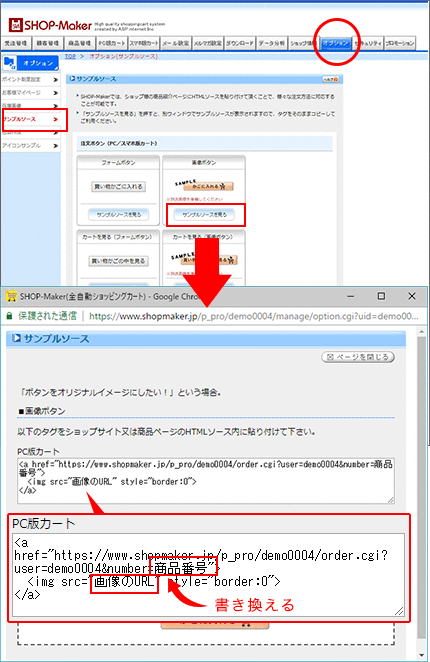This screenshot has height=662, width=430.
Task: Maximize the SHOP-Maker Chrome popup window
Action: click(x=381, y=296)
